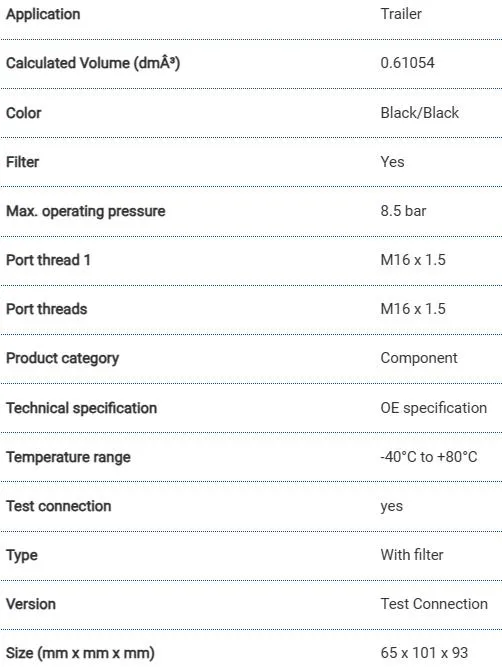Click the Color specification label
502x667 pixels.
23,113
